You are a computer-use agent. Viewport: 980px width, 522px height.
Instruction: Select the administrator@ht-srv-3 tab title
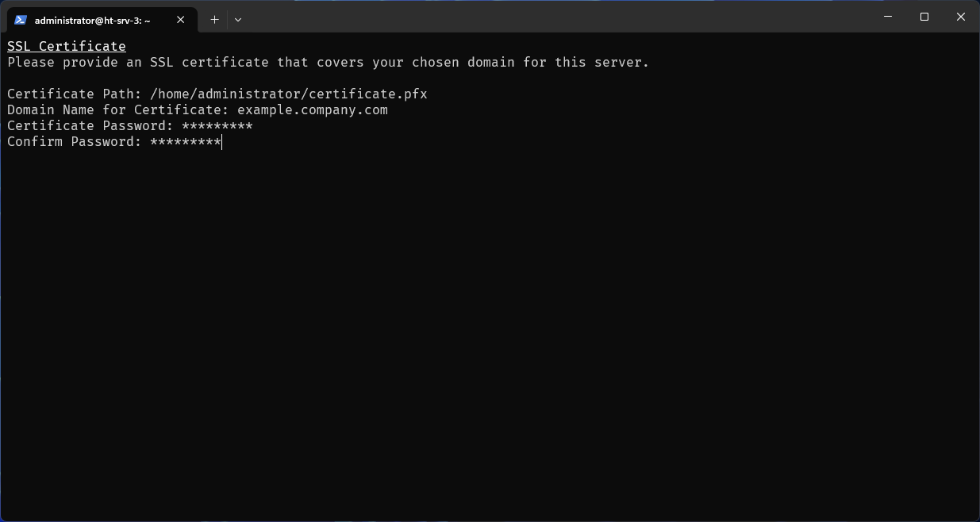point(92,21)
